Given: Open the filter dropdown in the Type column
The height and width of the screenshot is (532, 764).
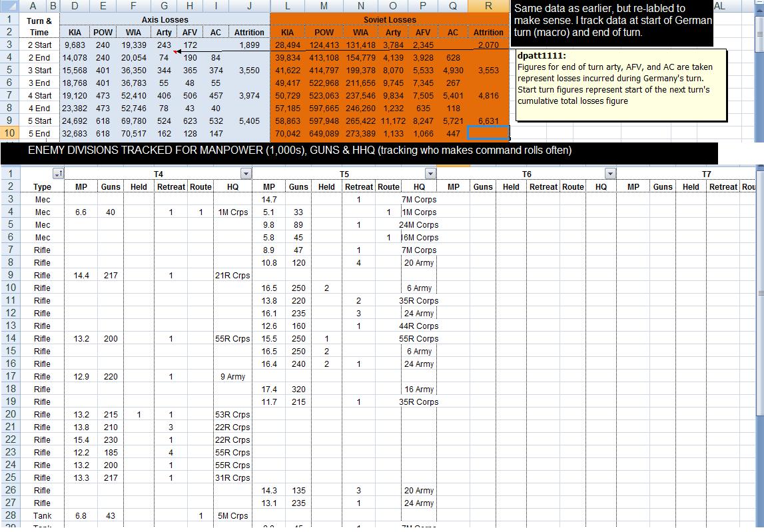Looking at the screenshot, I should click(58, 174).
